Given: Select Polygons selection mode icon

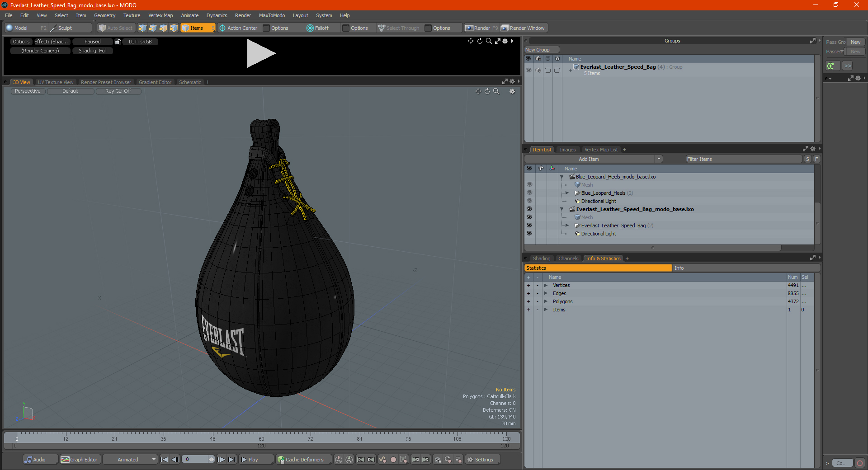Looking at the screenshot, I should 163,28.
